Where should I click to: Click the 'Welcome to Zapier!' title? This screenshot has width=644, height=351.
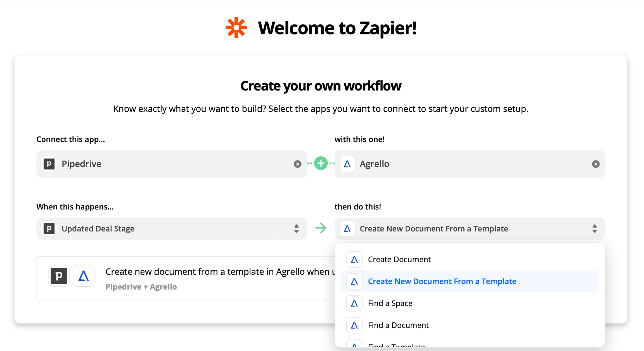coord(337,28)
